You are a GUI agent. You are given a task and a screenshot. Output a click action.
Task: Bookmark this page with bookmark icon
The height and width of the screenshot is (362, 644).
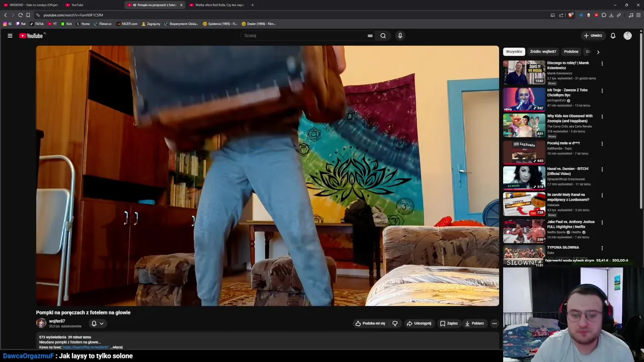28,15
